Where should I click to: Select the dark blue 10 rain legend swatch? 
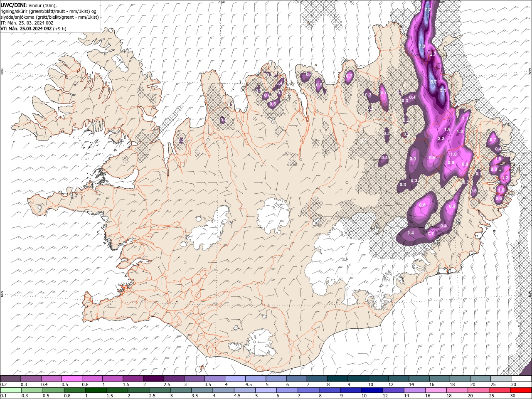pos(372,390)
